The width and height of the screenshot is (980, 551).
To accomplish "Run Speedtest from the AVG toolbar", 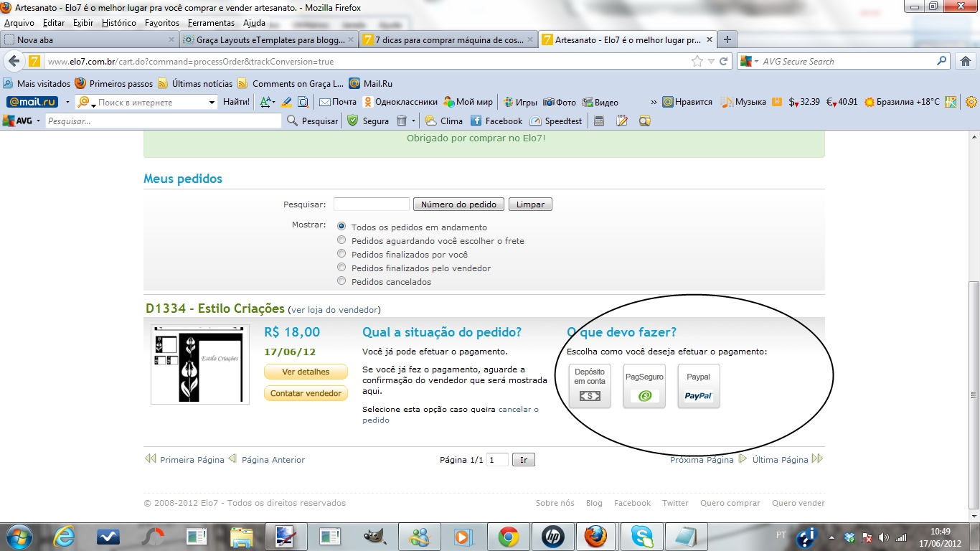I will 557,121.
